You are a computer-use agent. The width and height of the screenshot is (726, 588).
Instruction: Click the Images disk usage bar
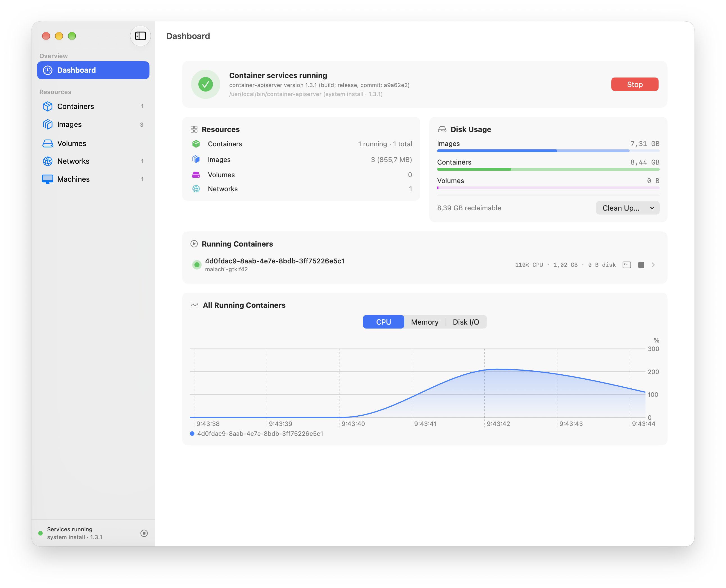pyautogui.click(x=548, y=151)
